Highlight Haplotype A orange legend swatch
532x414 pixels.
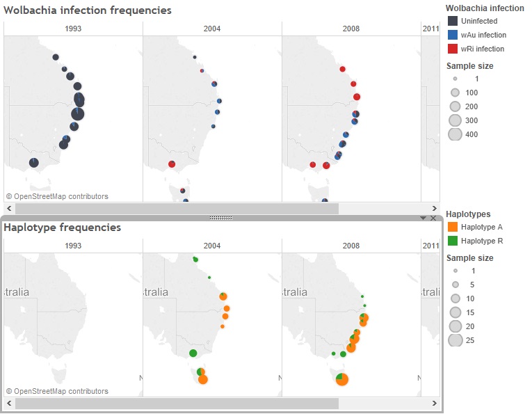(453, 227)
